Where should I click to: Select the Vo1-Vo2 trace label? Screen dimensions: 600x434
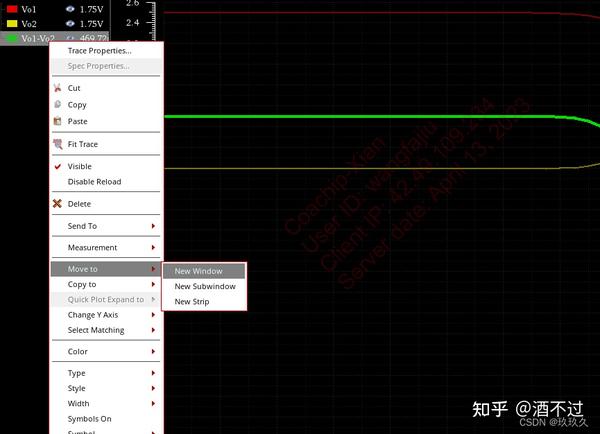click(x=38, y=38)
